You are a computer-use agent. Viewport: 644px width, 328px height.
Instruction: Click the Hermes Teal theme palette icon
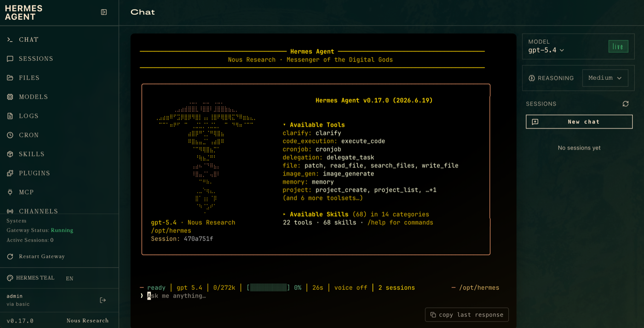(x=10, y=278)
